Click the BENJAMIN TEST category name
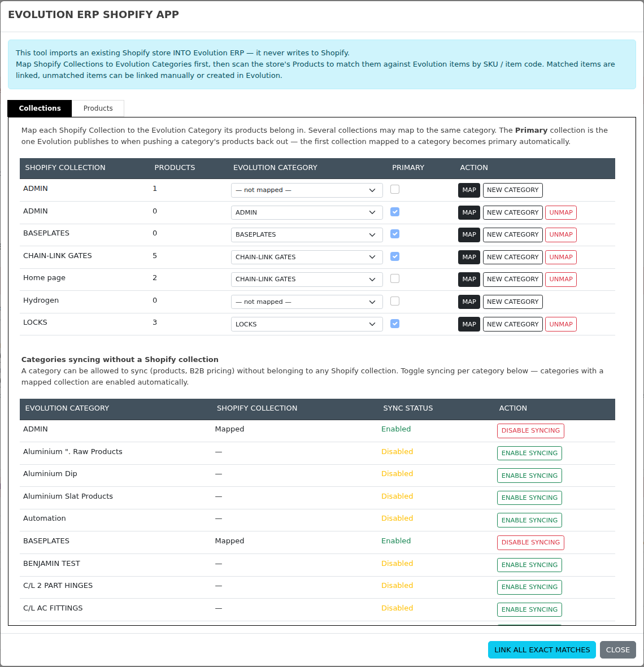This screenshot has width=644, height=667. pyautogui.click(x=51, y=563)
